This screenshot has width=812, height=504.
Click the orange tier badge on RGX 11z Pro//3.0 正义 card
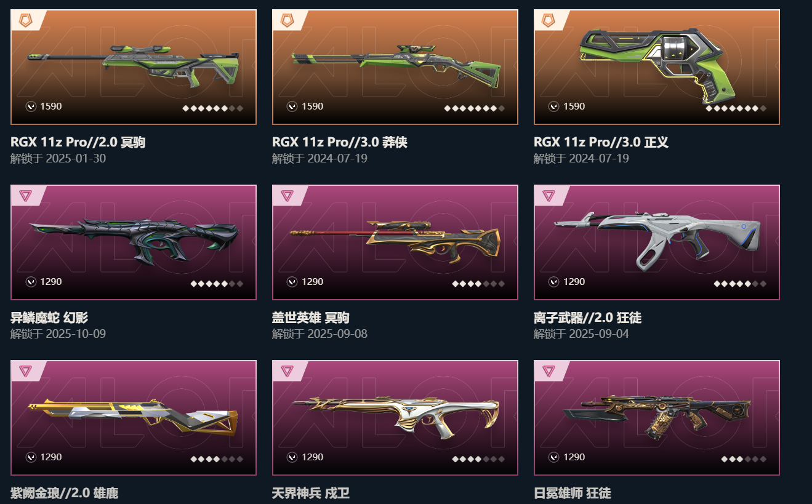click(x=549, y=20)
